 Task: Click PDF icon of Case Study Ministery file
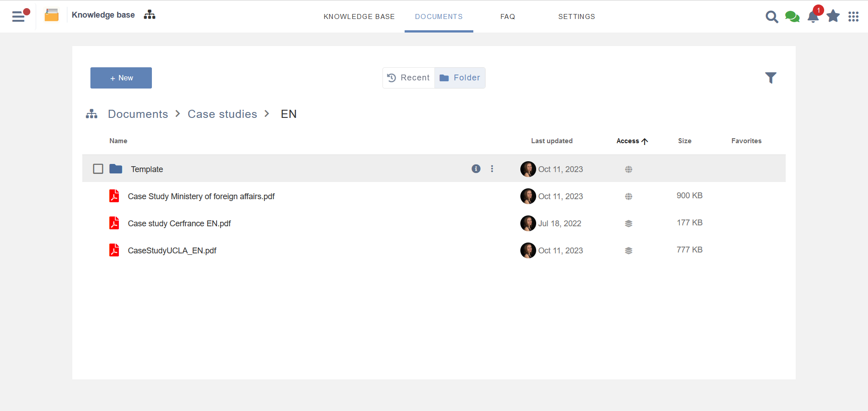(x=114, y=196)
